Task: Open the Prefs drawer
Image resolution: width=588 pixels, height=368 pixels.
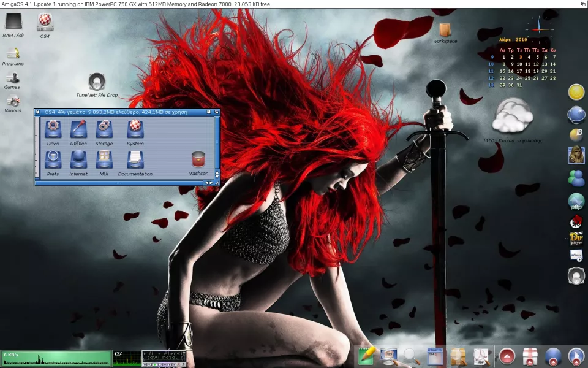Action: click(x=53, y=160)
